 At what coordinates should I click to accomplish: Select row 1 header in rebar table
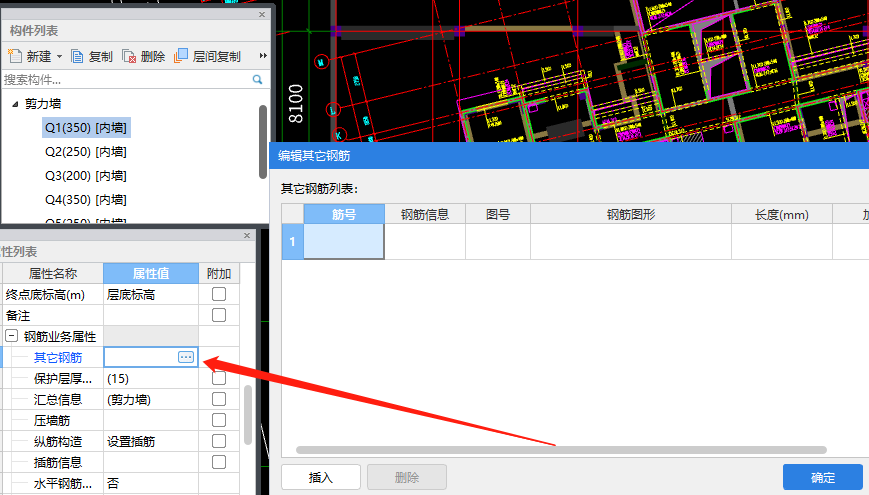[x=293, y=242]
